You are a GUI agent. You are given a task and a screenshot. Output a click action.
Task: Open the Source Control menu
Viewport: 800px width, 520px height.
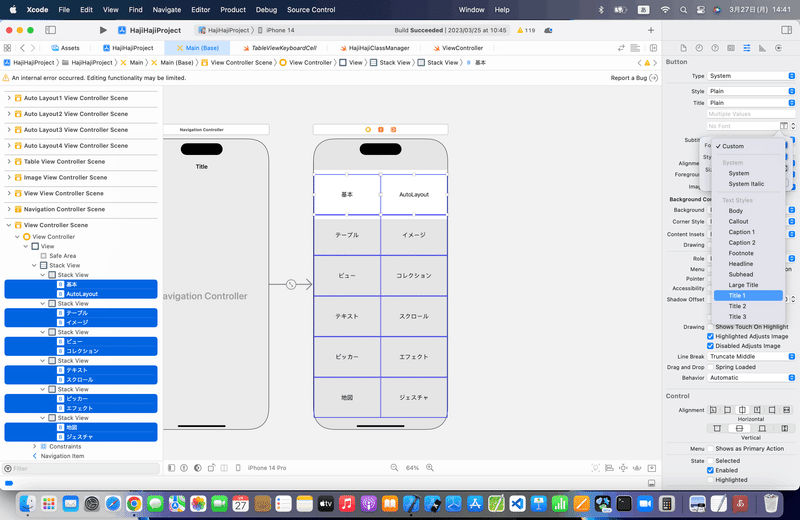311,10
